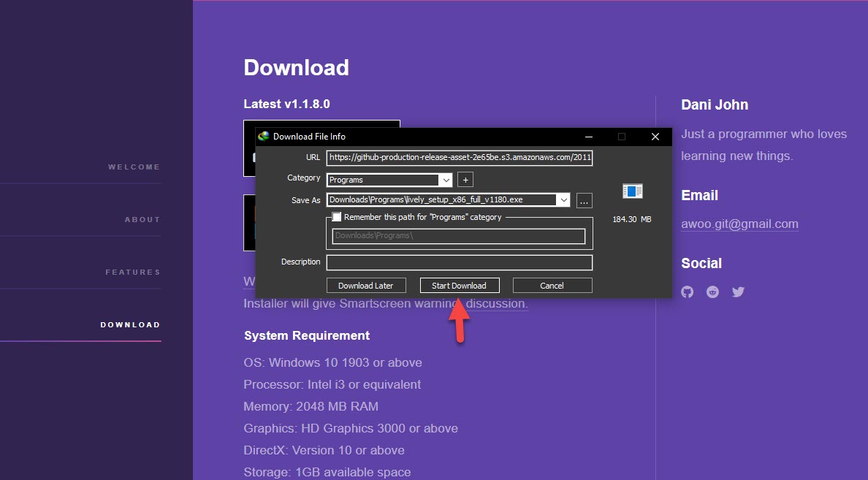Click the IDM logo in dialog title bar
The image size is (868, 480).
pyautogui.click(x=264, y=137)
